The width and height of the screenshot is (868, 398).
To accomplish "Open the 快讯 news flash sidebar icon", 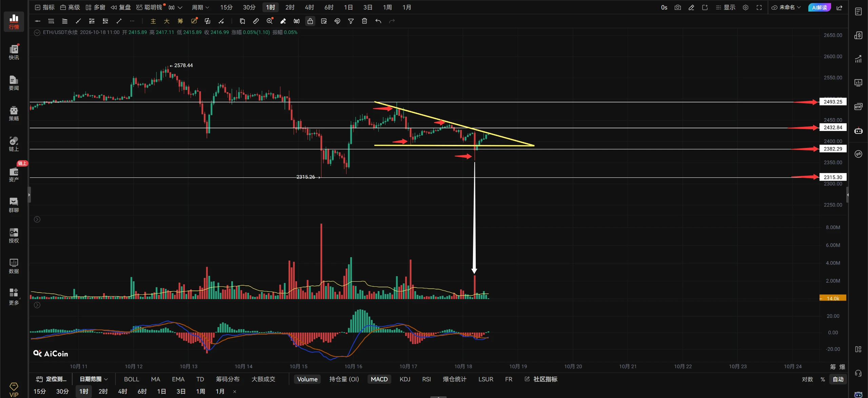I will click(14, 52).
